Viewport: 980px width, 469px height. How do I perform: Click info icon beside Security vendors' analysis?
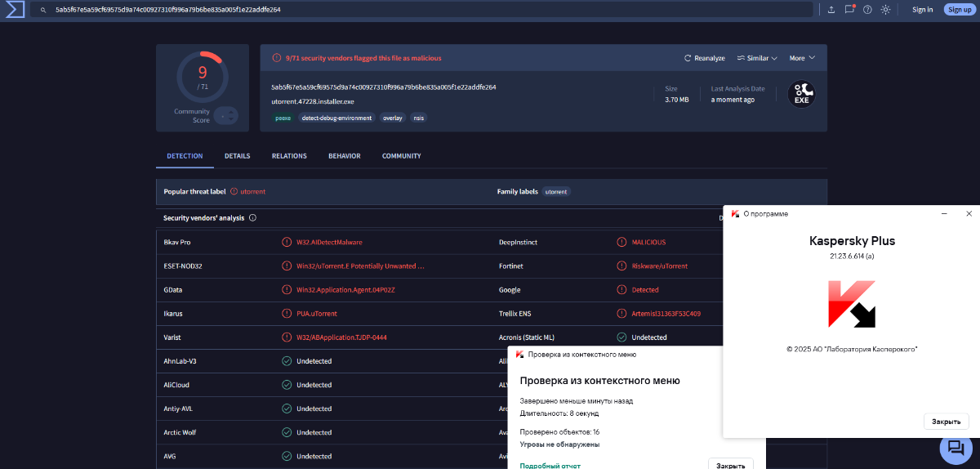coord(252,218)
